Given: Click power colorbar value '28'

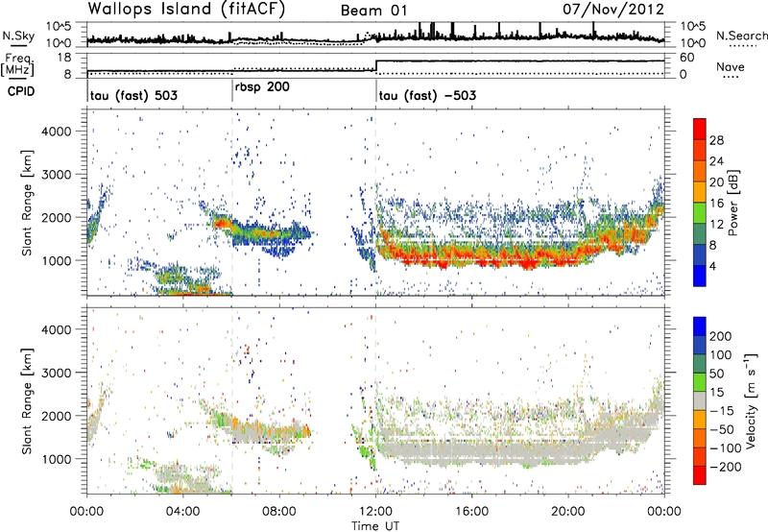Looking at the screenshot, I should coord(716,140).
